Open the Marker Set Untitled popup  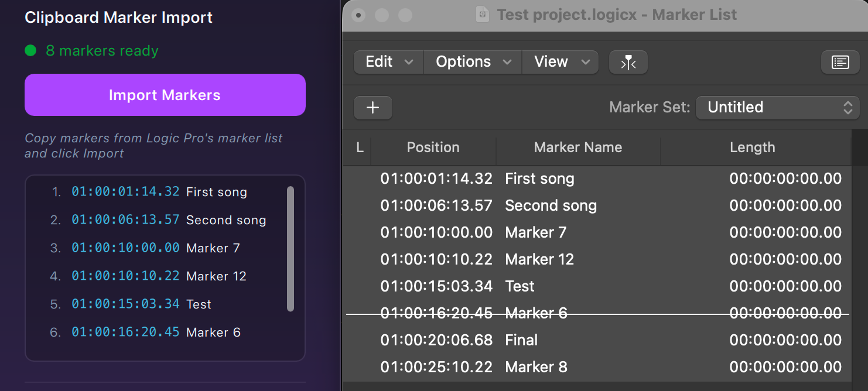click(x=778, y=108)
